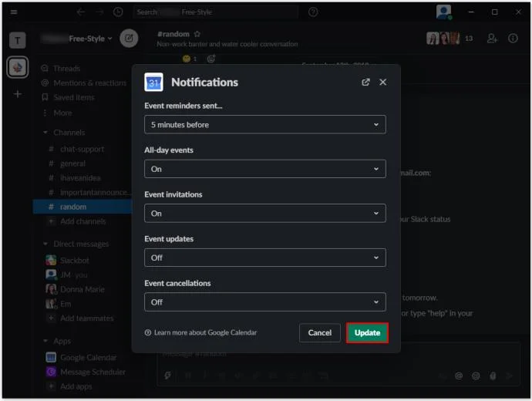Viewport: 532px width, 401px height.
Task: Click Message Scheduler app icon
Action: (x=51, y=372)
